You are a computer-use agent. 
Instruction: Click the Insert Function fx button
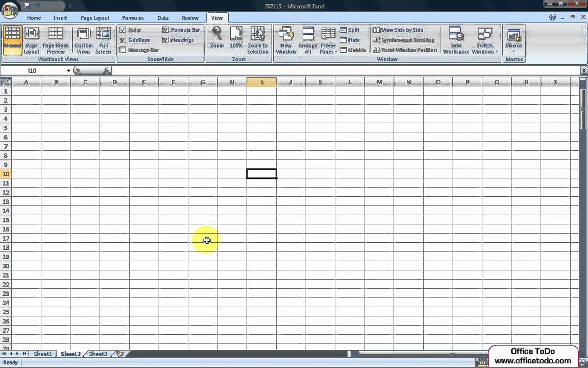pyautogui.click(x=107, y=71)
